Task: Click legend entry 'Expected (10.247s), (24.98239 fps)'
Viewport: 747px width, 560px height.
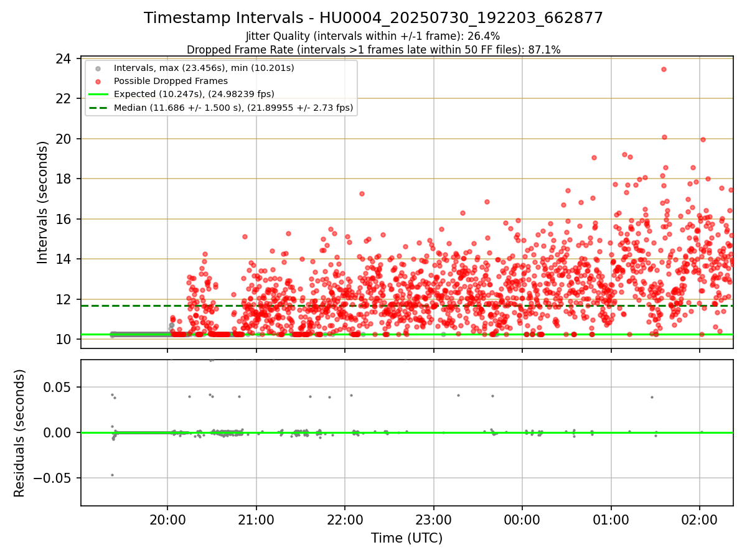Action: tap(194, 94)
